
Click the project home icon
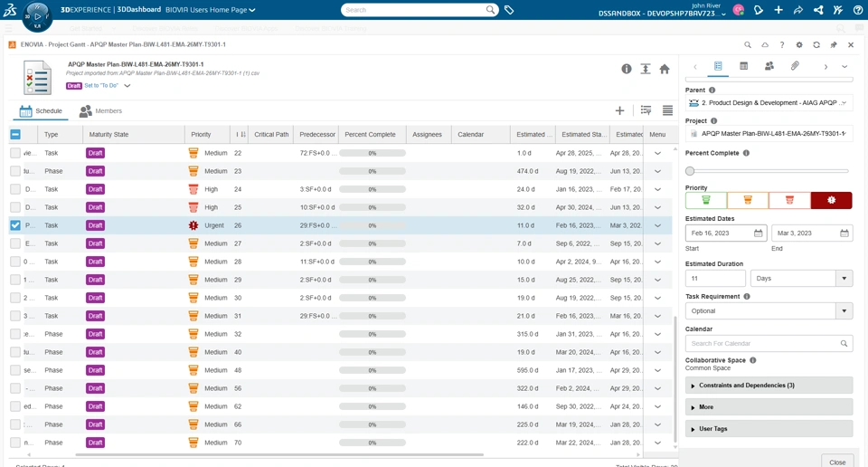[665, 69]
